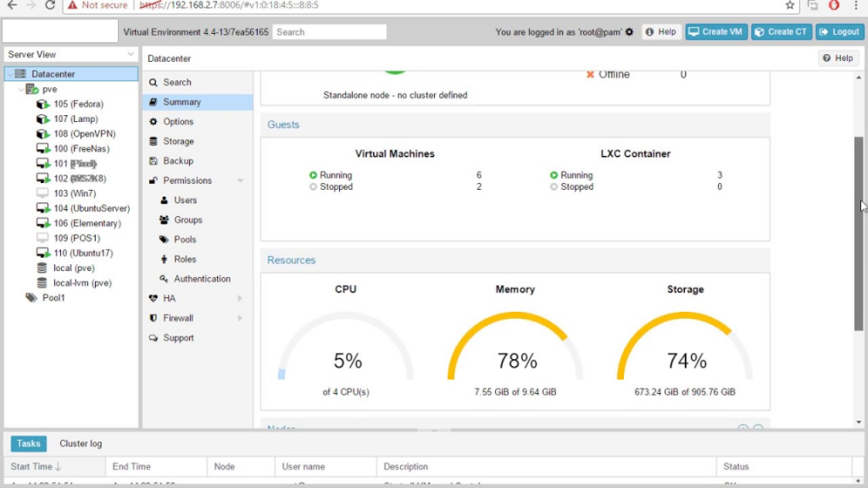Bookmark page with the star icon
868x488 pixels.
coord(790,5)
